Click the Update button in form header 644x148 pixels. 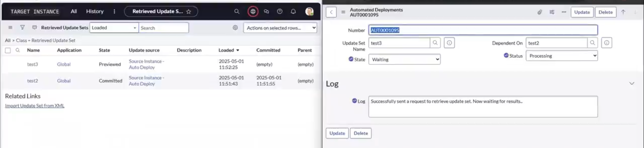click(x=582, y=12)
